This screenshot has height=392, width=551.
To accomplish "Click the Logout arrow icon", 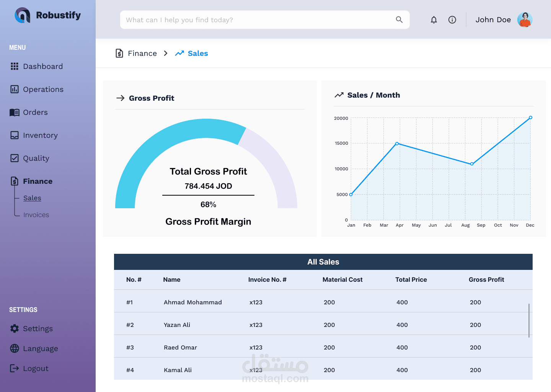I will 15,368.
